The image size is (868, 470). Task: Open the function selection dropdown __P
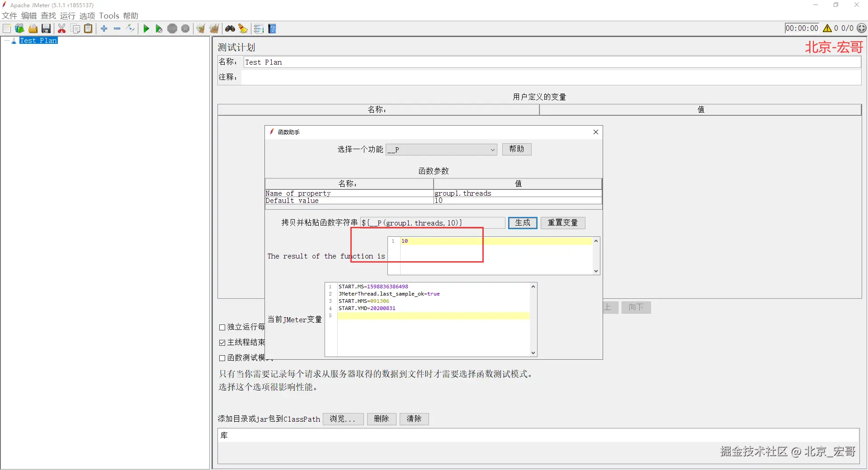point(441,150)
